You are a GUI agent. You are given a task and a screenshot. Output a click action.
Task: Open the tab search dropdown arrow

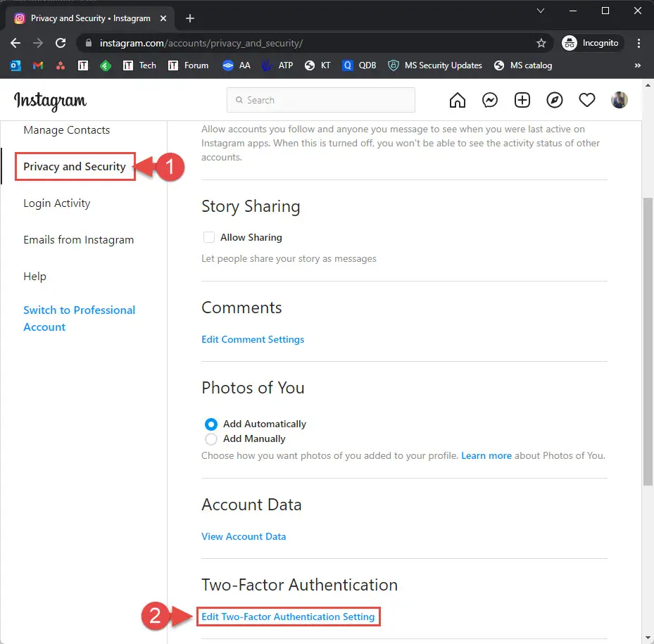[x=541, y=11]
